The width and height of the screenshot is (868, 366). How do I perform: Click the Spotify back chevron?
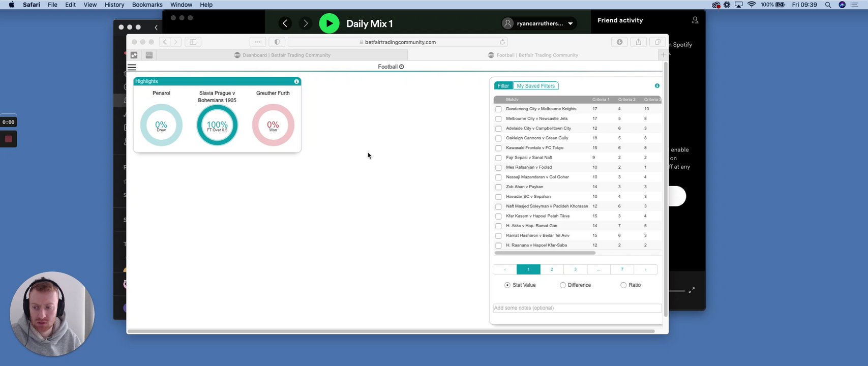[285, 23]
